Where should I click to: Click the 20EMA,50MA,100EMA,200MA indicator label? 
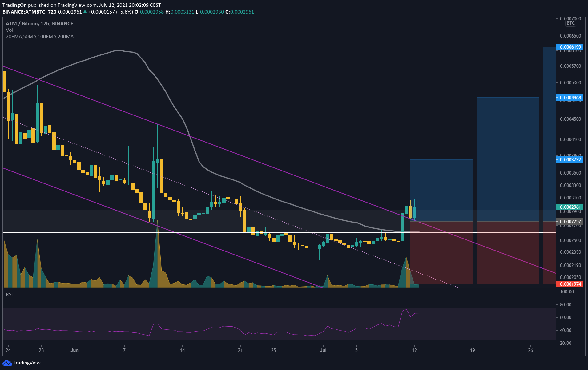pyautogui.click(x=40, y=37)
